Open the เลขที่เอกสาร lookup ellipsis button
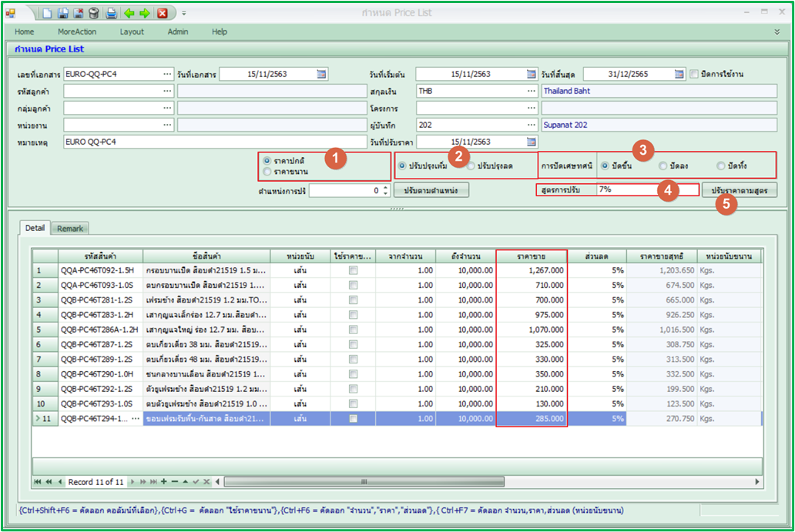 (166, 74)
